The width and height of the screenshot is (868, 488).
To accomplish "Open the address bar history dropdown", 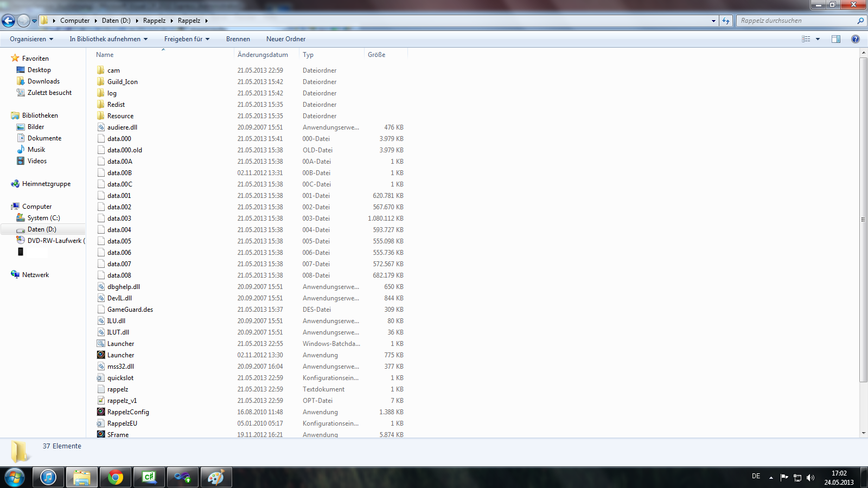I will click(x=713, y=20).
